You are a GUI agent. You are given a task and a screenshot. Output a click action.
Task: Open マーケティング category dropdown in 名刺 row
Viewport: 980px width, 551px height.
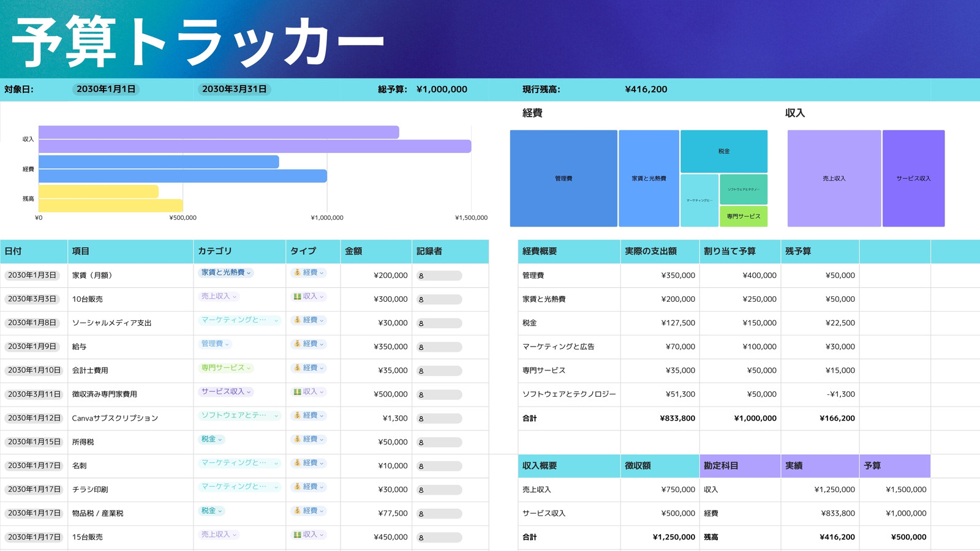pos(239,463)
